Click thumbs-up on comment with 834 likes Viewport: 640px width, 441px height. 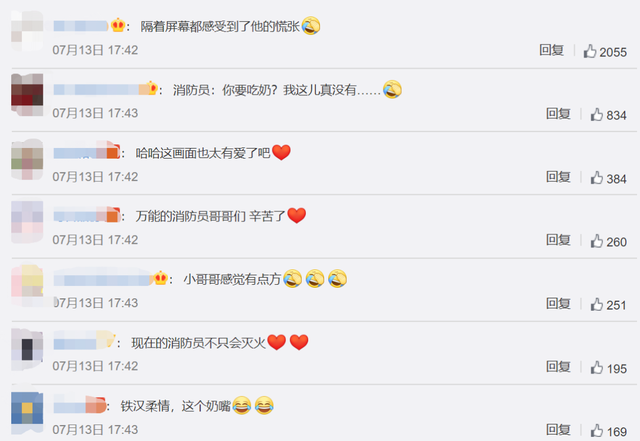pyautogui.click(x=596, y=115)
